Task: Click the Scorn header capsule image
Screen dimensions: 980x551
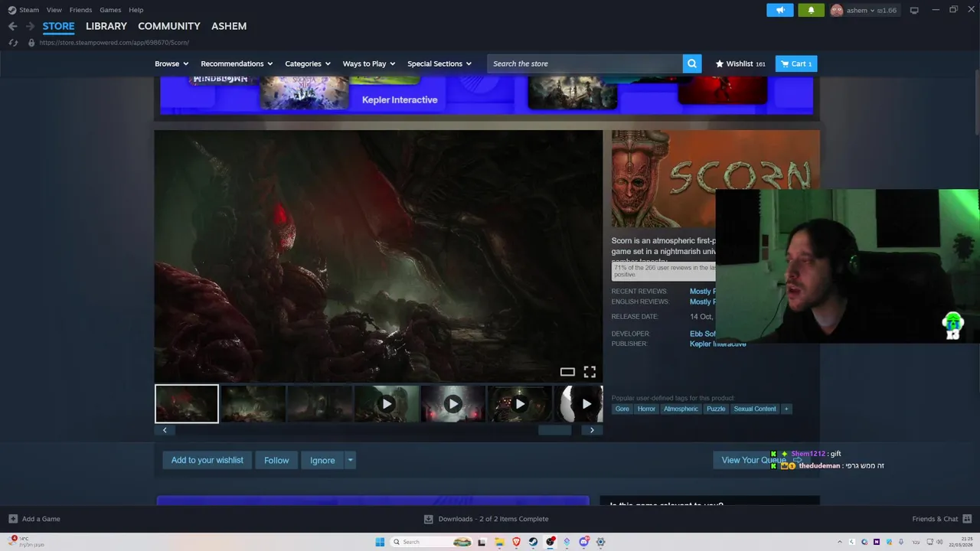Action: 715,178
